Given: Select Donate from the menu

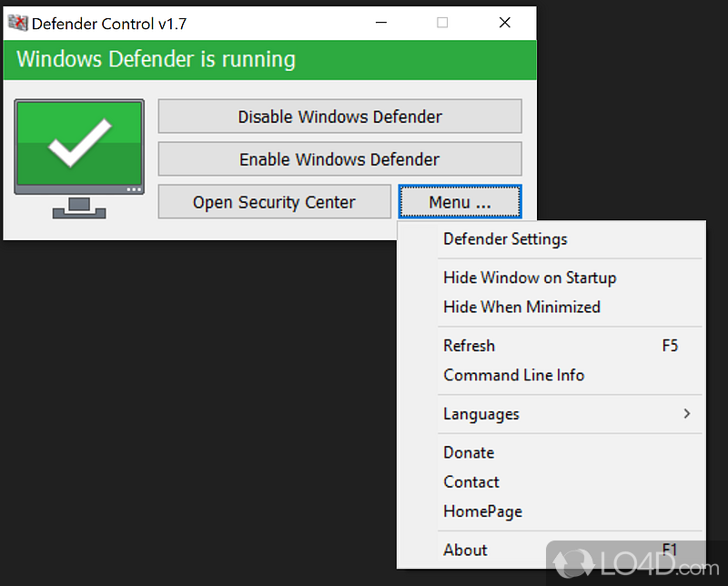Looking at the screenshot, I should click(469, 452).
